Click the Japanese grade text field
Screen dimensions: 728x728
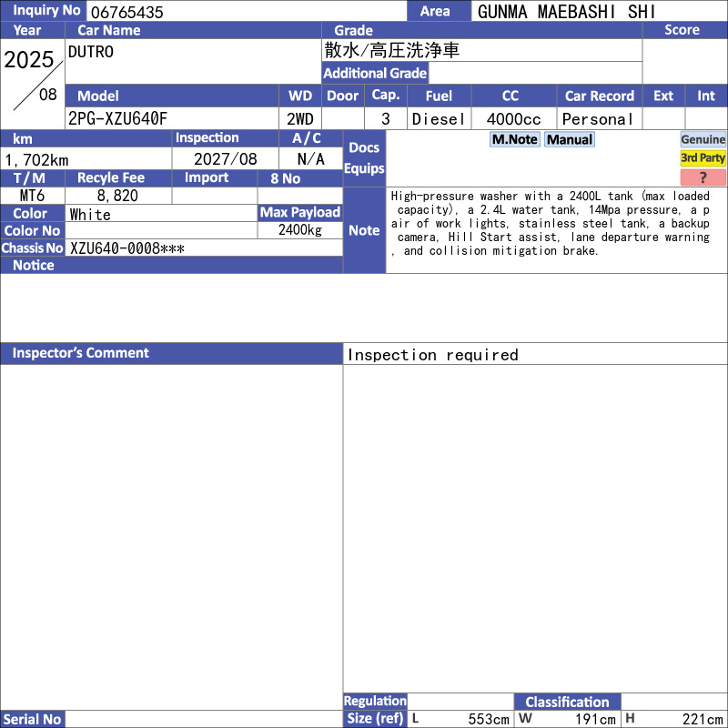pyautogui.click(x=482, y=50)
